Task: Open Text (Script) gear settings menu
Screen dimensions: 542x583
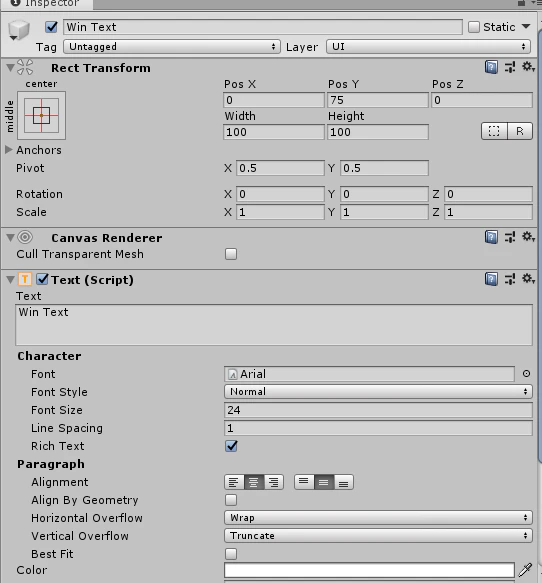Action: coord(528,278)
